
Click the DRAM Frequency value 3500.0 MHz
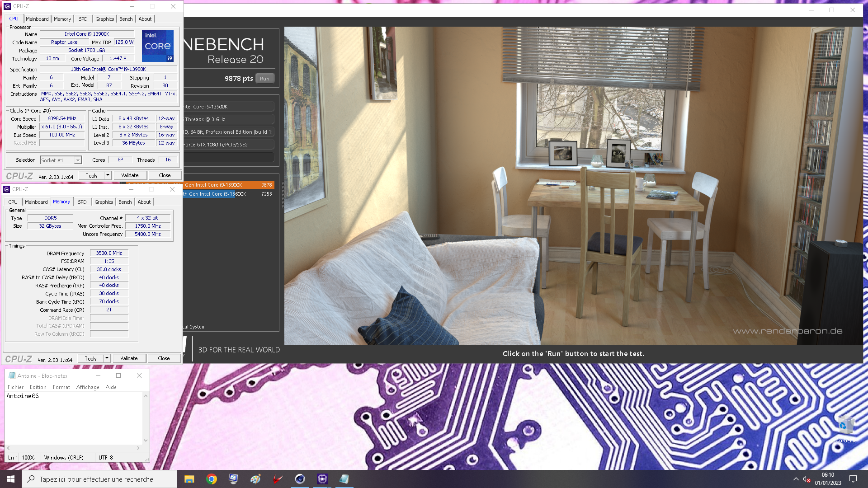click(x=109, y=253)
